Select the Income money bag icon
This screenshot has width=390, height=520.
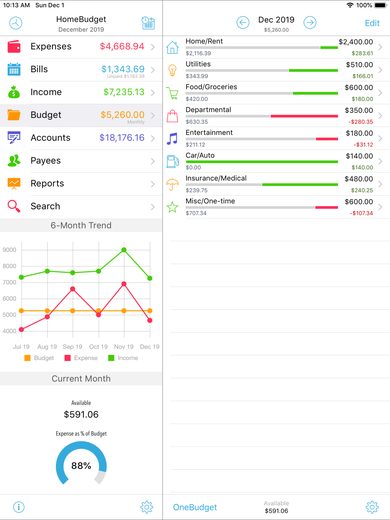(x=14, y=92)
